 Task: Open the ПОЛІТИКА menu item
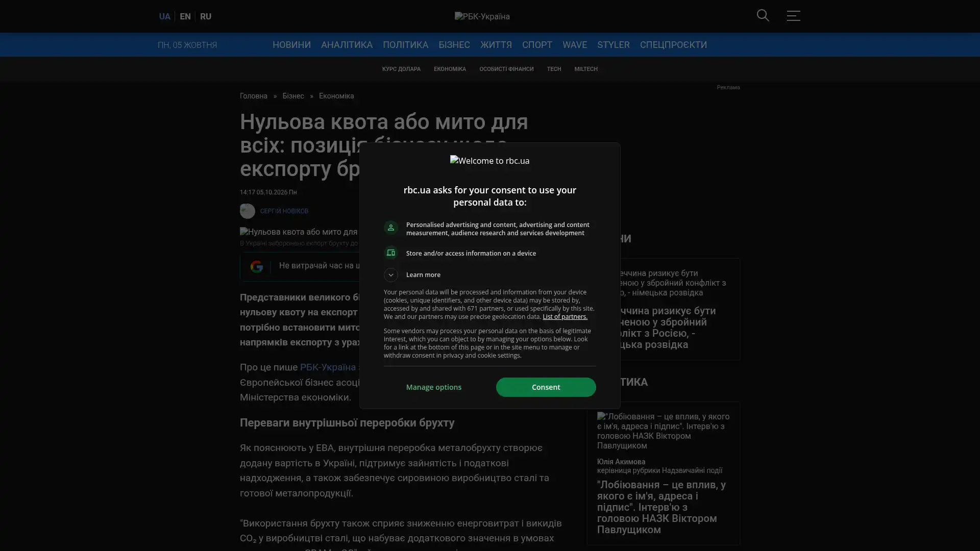(405, 45)
